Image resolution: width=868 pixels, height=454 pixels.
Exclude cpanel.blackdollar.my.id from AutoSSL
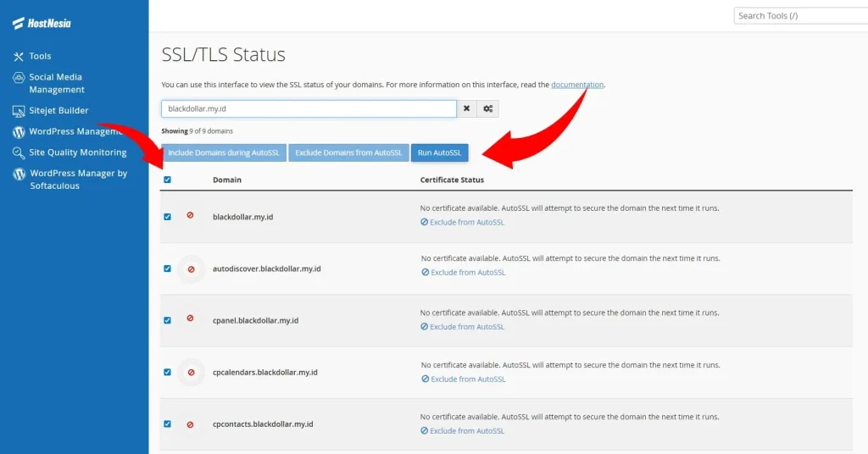[462, 327]
